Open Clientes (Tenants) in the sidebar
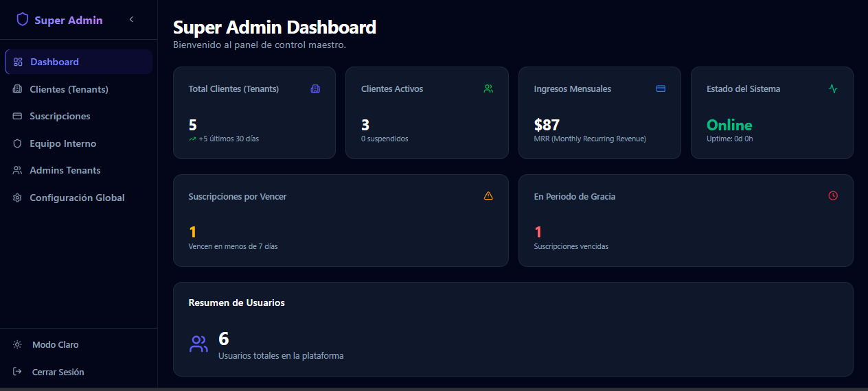The width and height of the screenshot is (868, 391). coord(78,89)
